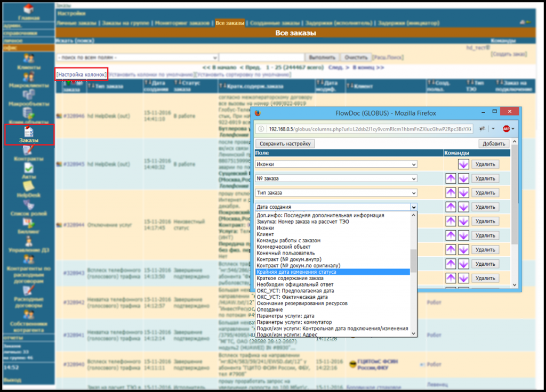Collapse the open Дата создания dropdown
The image size is (546, 392).
(414, 207)
